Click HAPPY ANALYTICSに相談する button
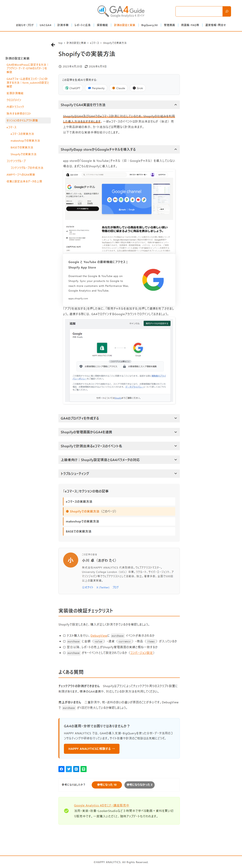 click(92, 749)
